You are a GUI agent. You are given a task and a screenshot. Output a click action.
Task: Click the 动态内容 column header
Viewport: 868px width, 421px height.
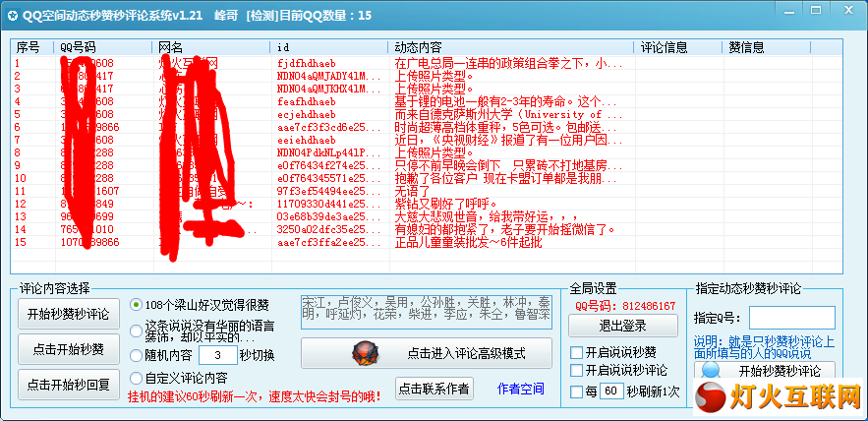511,47
